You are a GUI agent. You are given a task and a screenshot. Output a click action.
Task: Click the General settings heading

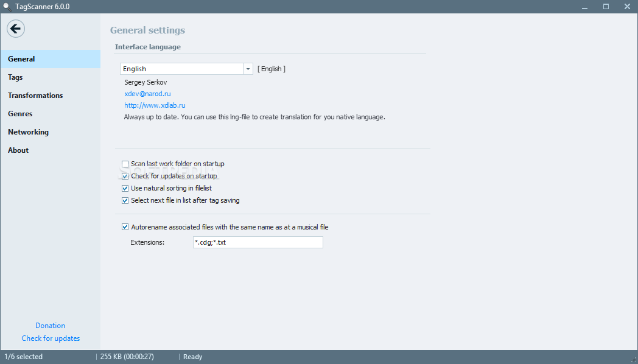(x=147, y=30)
